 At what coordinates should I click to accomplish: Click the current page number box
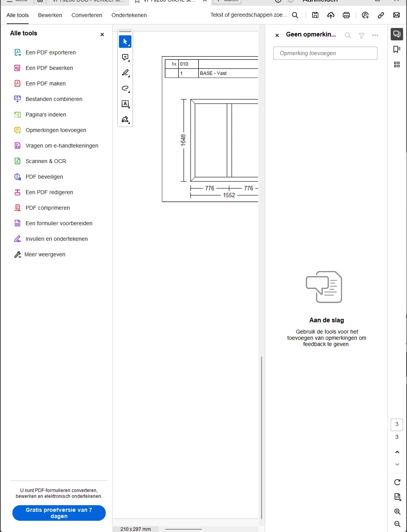[x=397, y=424]
